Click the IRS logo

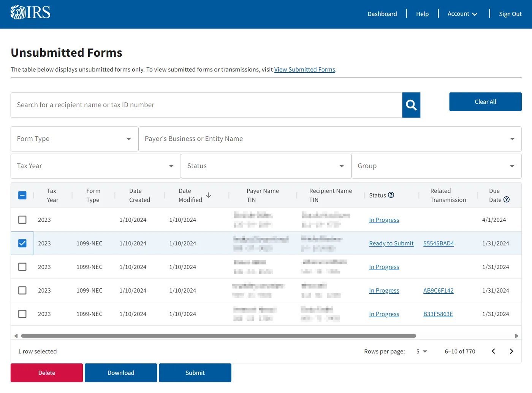(30, 13)
